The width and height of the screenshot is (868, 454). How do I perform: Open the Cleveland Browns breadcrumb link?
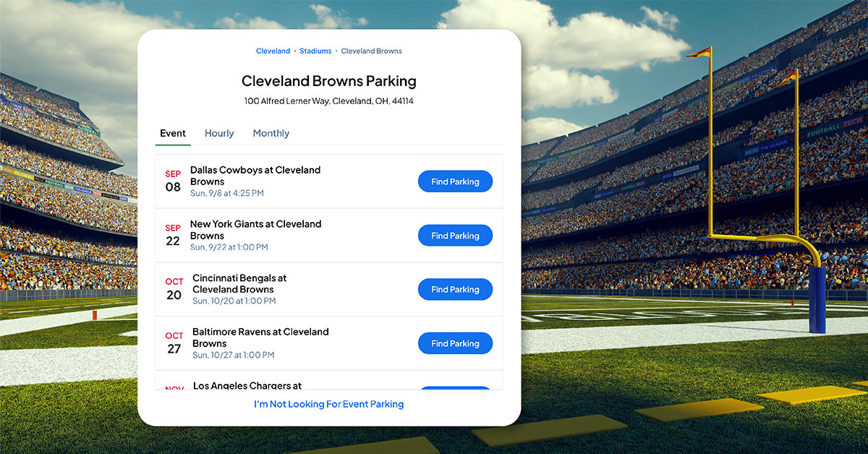[371, 51]
